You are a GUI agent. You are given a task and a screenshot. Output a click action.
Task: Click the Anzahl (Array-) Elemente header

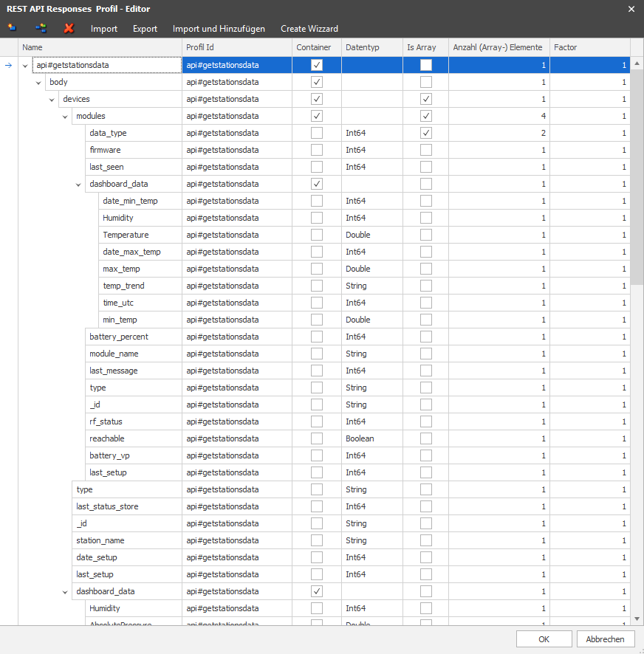(499, 47)
